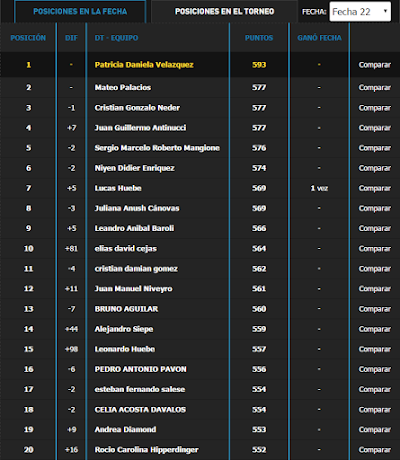This screenshot has width=400, height=460.
Task: Compare with Patricia Daniela Velazquez
Action: click(x=375, y=65)
